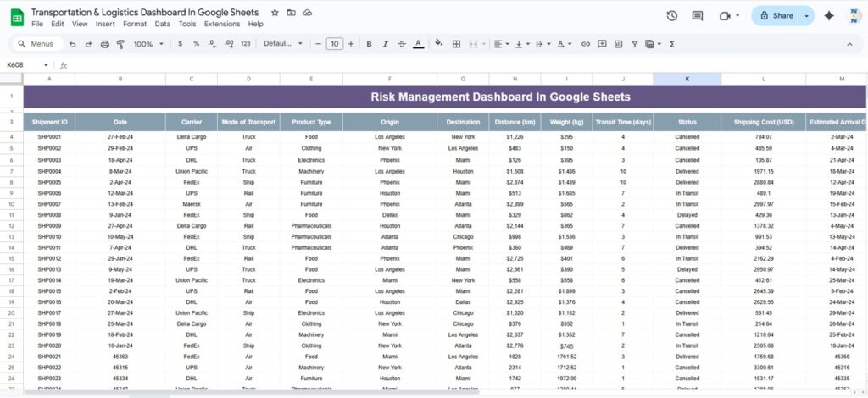This screenshot has height=398, width=868.
Task: Open the File menu
Action: pyautogui.click(x=37, y=24)
